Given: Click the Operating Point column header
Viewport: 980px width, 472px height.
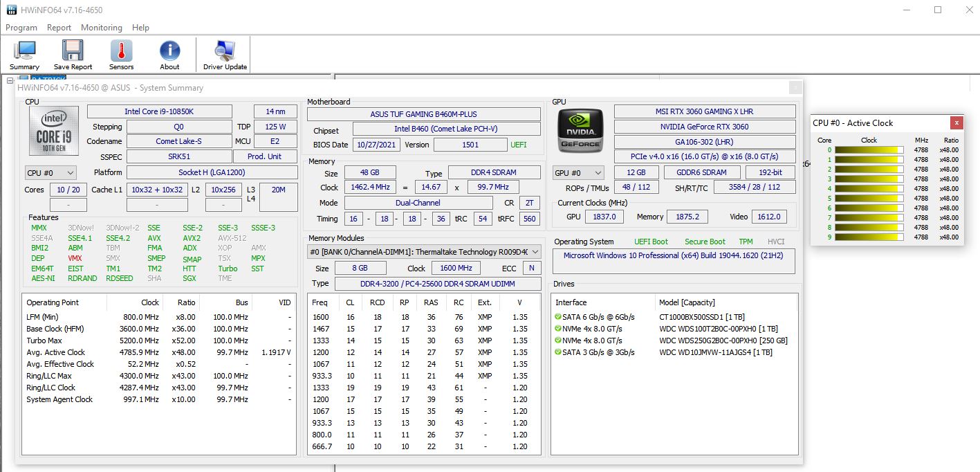Looking at the screenshot, I should tap(64, 302).
